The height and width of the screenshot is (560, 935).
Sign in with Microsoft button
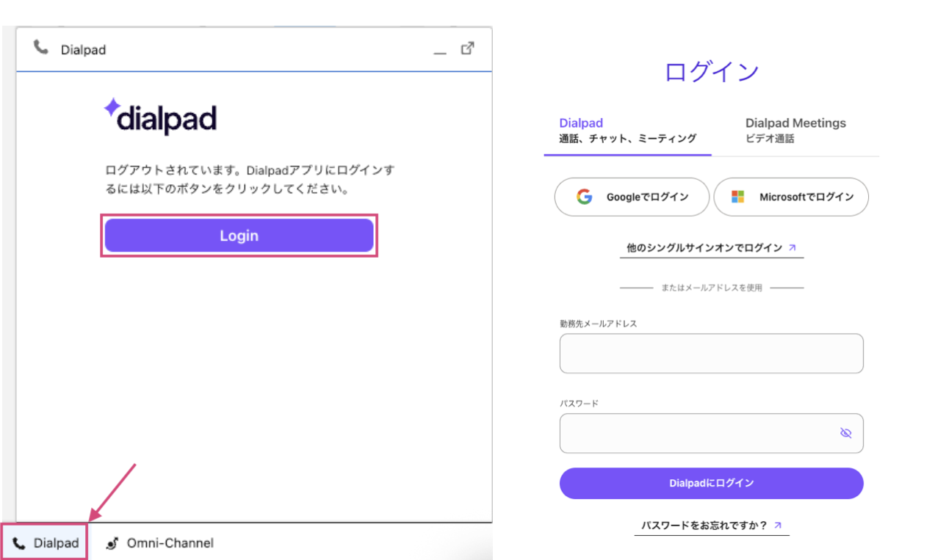point(791,197)
